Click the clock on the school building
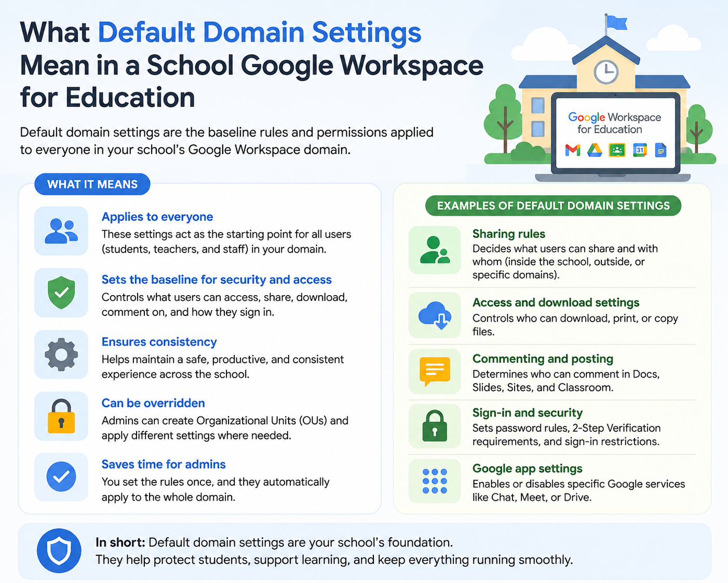 [x=606, y=72]
